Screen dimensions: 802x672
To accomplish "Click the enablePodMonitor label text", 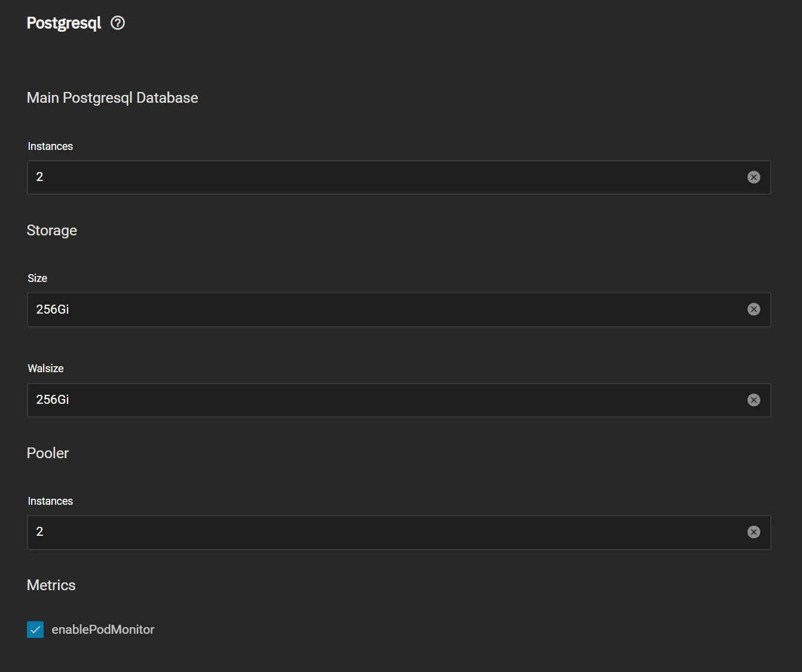I will pyautogui.click(x=103, y=629).
